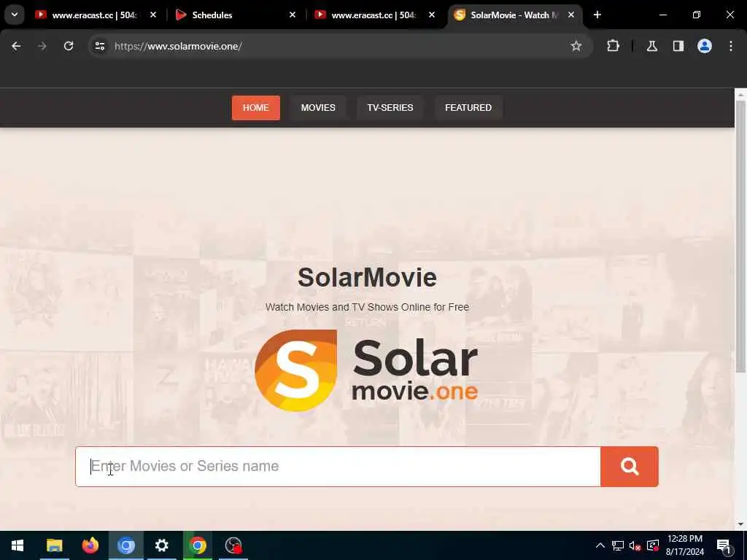This screenshot has width=747, height=560.
Task: Open the MOVIES nav item
Action: pyautogui.click(x=318, y=108)
